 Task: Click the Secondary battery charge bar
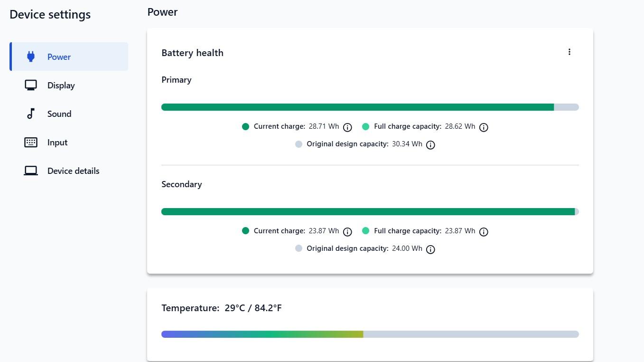[370, 212]
